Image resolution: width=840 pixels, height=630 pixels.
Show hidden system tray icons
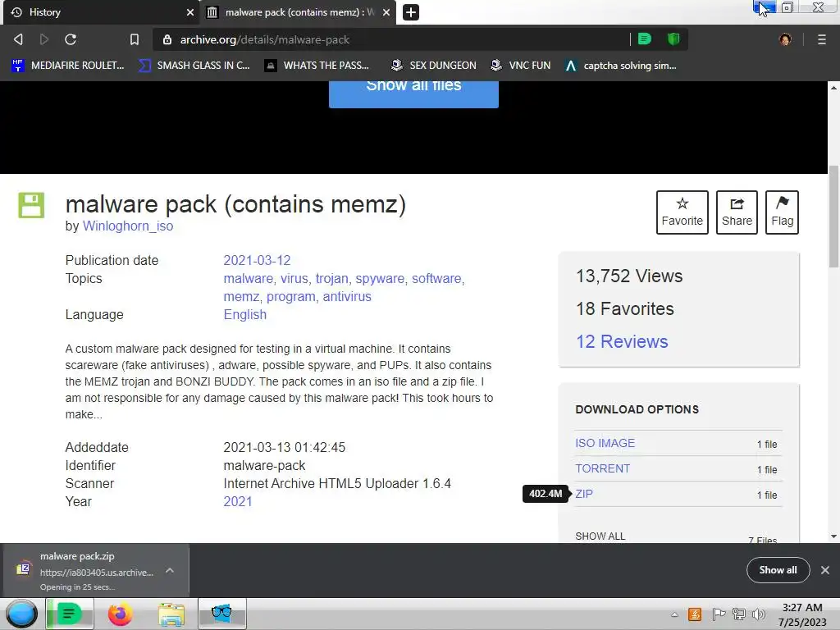point(674,614)
